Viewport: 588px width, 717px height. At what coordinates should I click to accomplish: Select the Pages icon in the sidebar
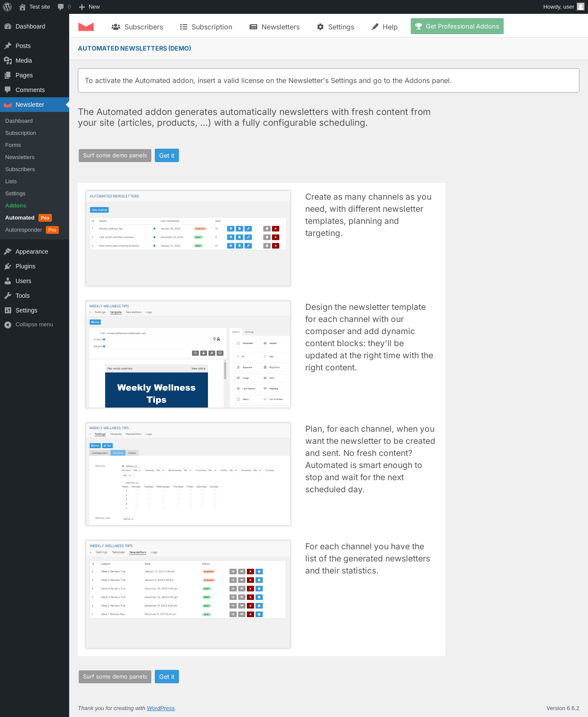(x=8, y=75)
